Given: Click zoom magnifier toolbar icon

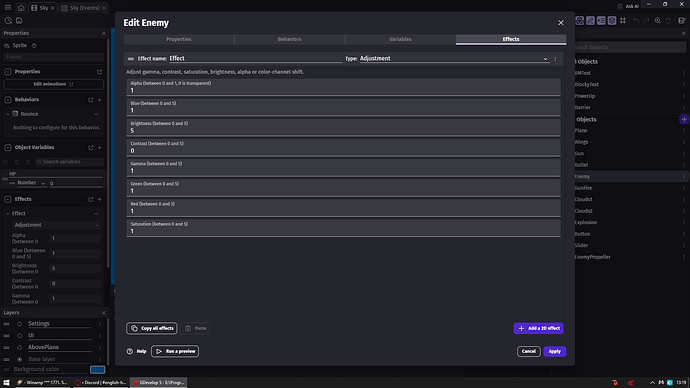Looking at the screenshot, I should pyautogui.click(x=657, y=21).
